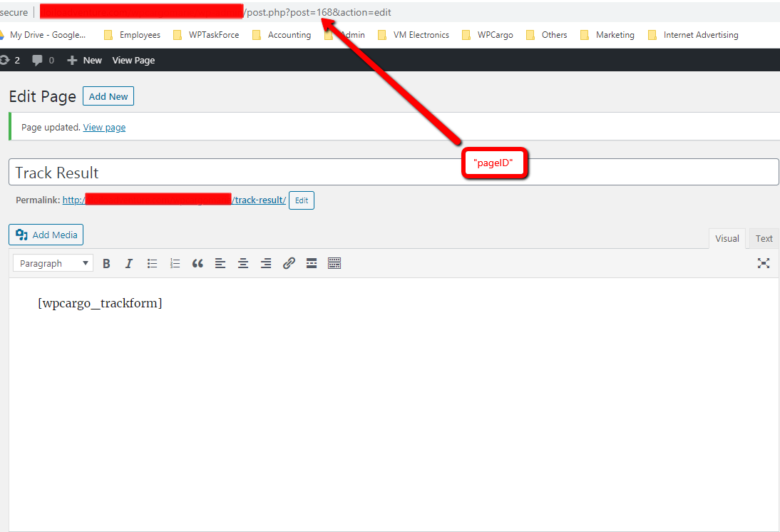Screen dimensions: 780x532
Task: Toggle the editor toolbar kitchen sink
Action: (334, 264)
